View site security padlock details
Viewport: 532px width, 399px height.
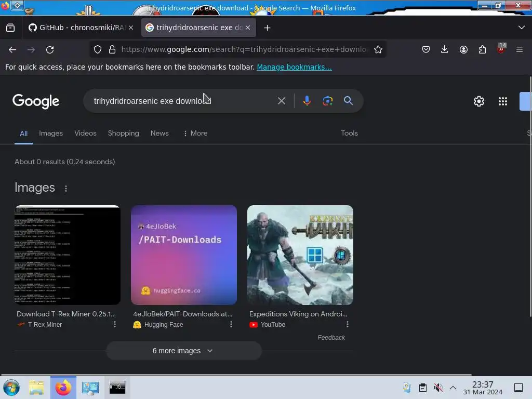pyautogui.click(x=112, y=49)
